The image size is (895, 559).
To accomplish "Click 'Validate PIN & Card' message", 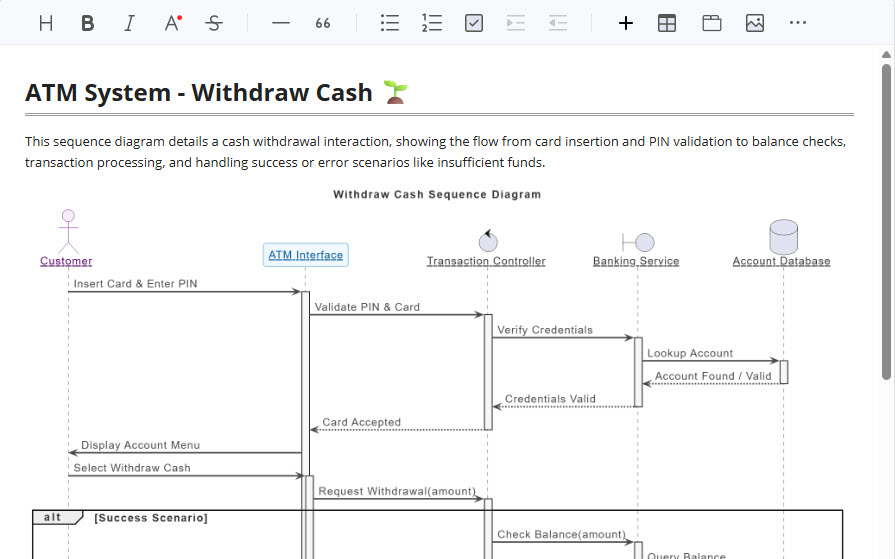I will [367, 307].
